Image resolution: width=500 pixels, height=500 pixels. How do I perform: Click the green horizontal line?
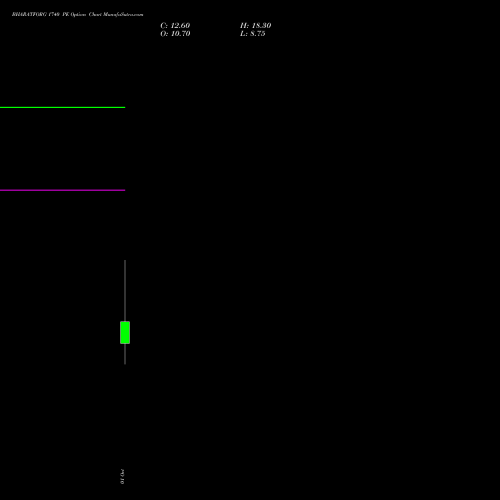pos(62,107)
